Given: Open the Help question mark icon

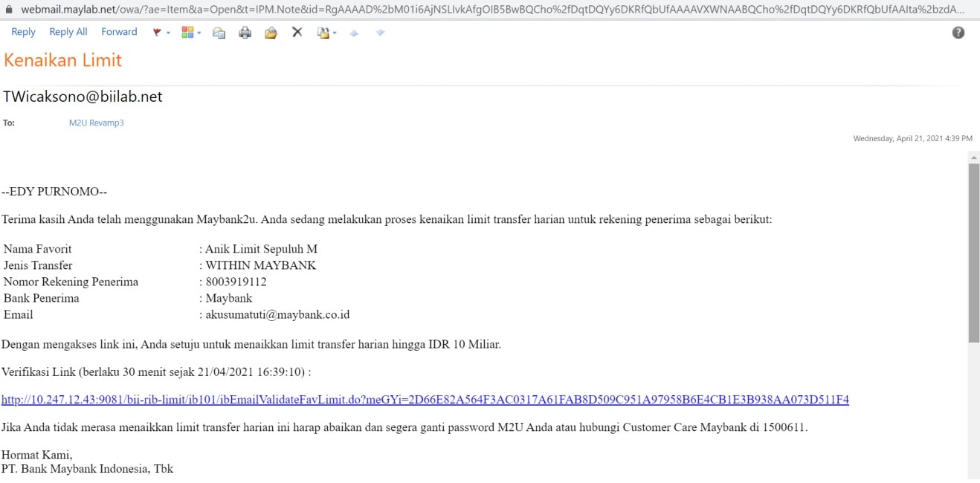Looking at the screenshot, I should (x=958, y=32).
